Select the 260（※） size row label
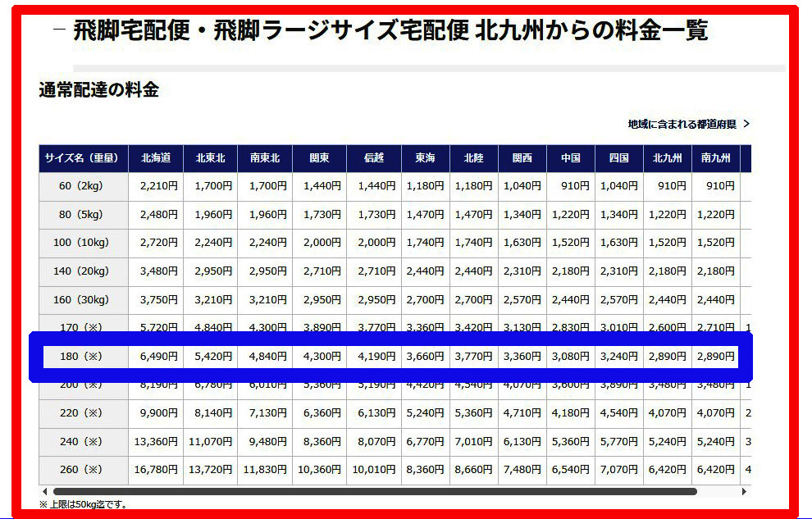812x519 pixels. tap(84, 470)
